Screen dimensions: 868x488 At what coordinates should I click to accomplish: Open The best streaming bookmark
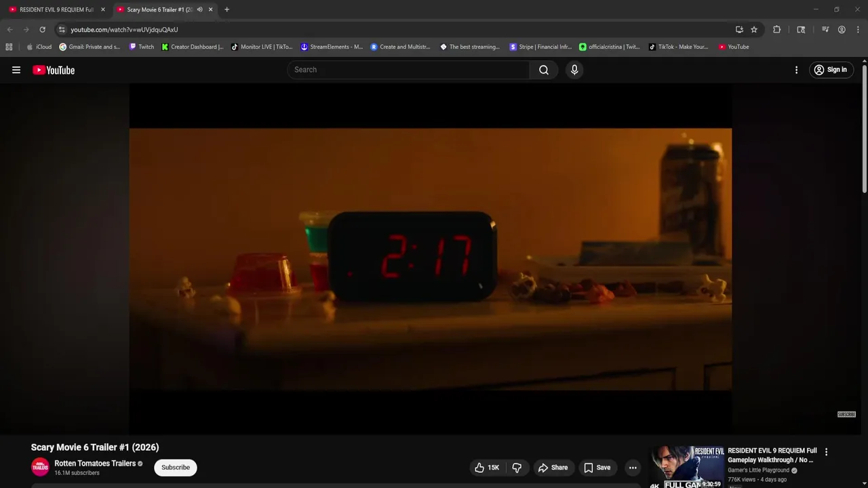coord(470,47)
